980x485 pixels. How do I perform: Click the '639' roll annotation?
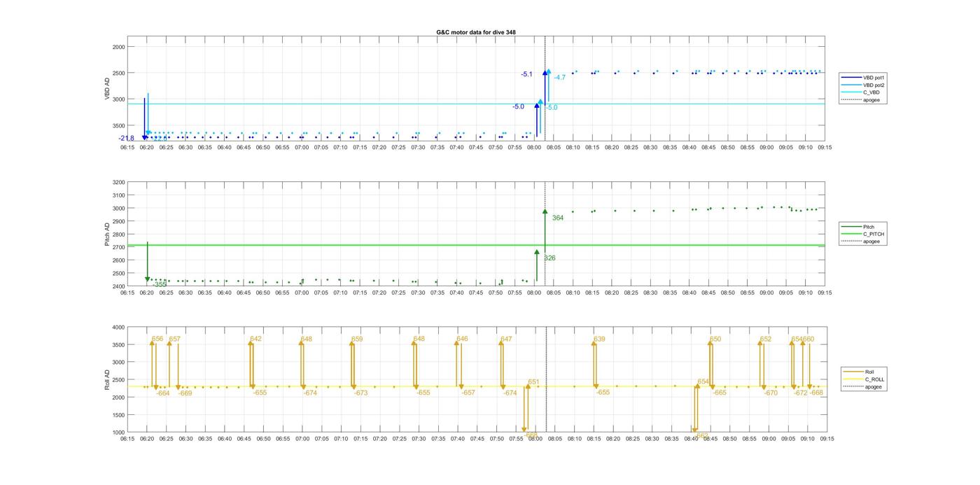click(x=599, y=339)
